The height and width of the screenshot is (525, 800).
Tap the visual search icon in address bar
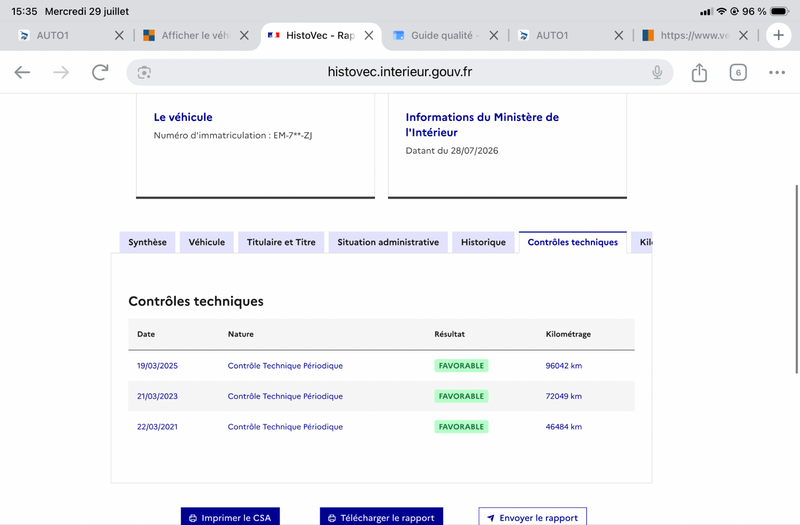(x=144, y=72)
